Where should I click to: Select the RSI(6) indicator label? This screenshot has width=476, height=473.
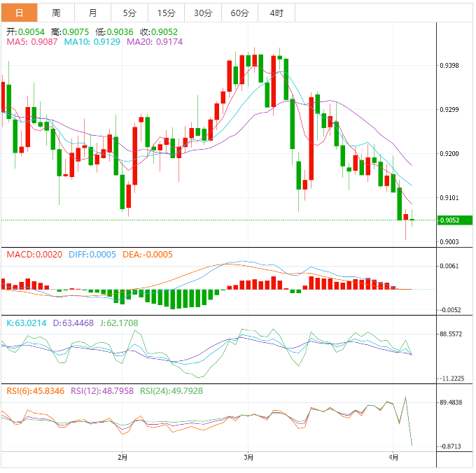click(x=38, y=390)
